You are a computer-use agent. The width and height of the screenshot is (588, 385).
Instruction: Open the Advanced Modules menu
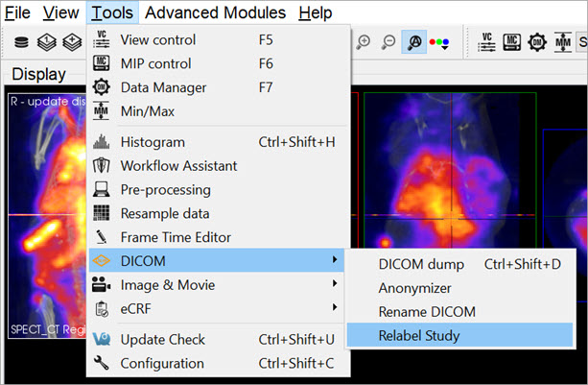tap(215, 12)
